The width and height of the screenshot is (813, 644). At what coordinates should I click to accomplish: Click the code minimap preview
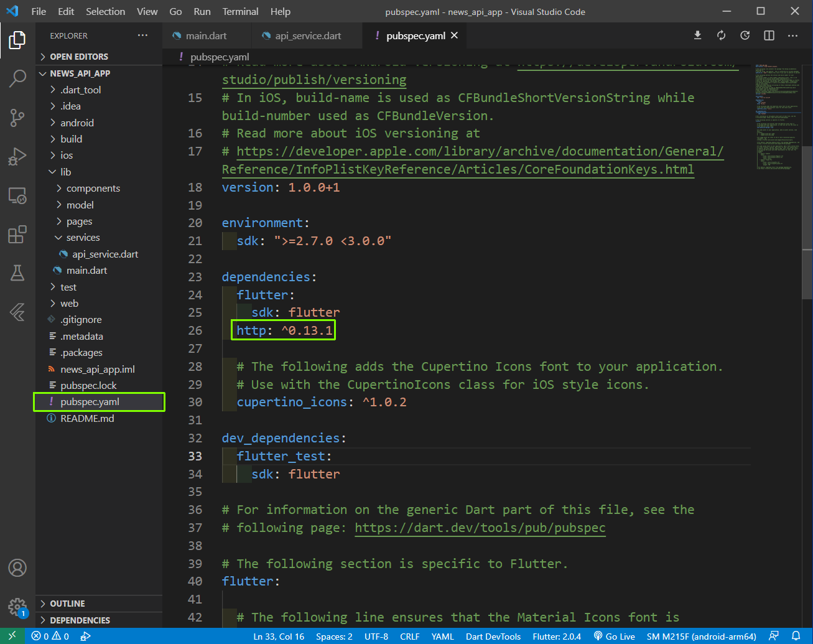click(778, 116)
